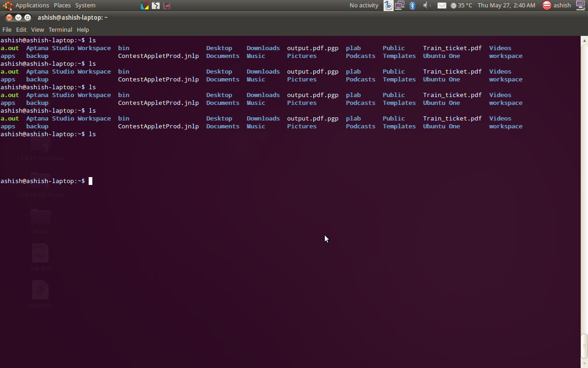Click the ashish user status button
588x368 pixels.
(557, 6)
